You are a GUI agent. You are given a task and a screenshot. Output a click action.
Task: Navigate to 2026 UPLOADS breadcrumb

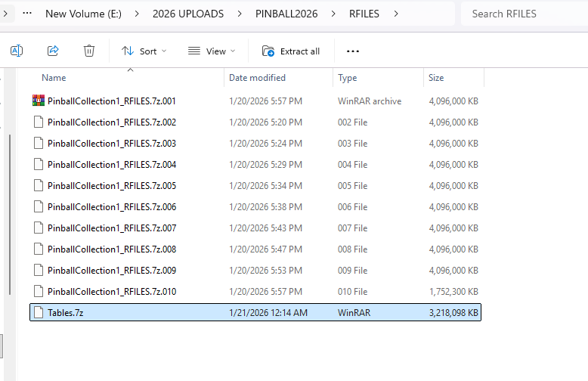[x=188, y=14]
